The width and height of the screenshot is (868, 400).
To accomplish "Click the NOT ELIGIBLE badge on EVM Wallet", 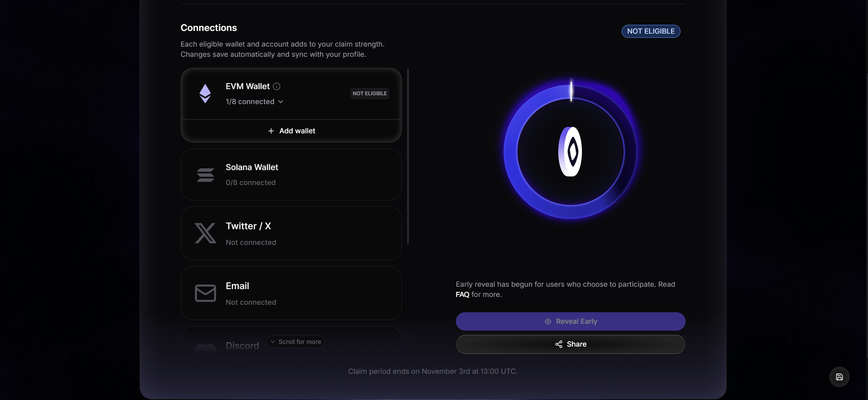I will (370, 94).
